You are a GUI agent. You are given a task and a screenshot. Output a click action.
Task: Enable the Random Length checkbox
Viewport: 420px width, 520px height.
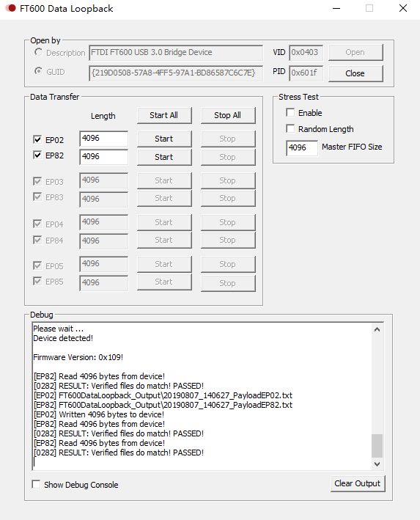pyautogui.click(x=290, y=128)
